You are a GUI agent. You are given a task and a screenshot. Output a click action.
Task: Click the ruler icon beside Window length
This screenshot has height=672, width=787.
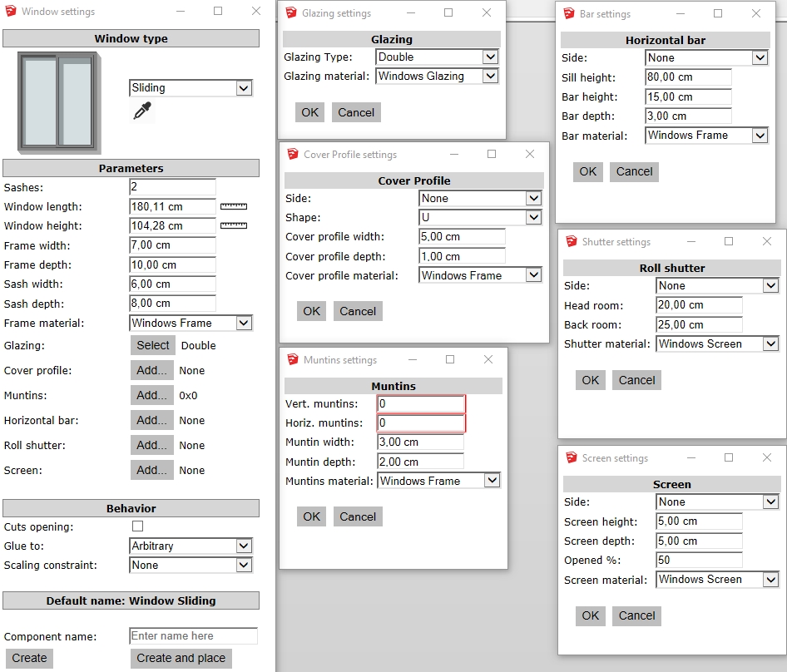click(x=234, y=206)
